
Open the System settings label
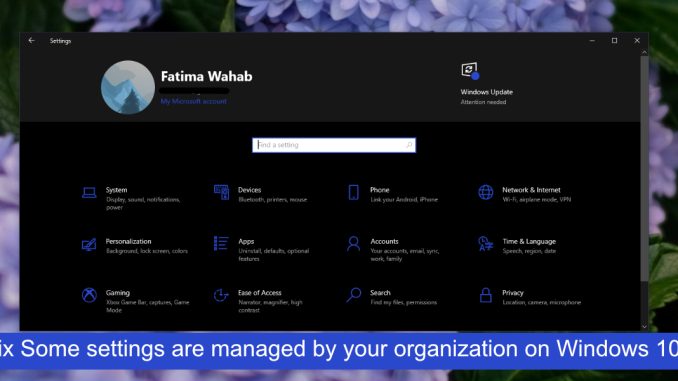(116, 190)
